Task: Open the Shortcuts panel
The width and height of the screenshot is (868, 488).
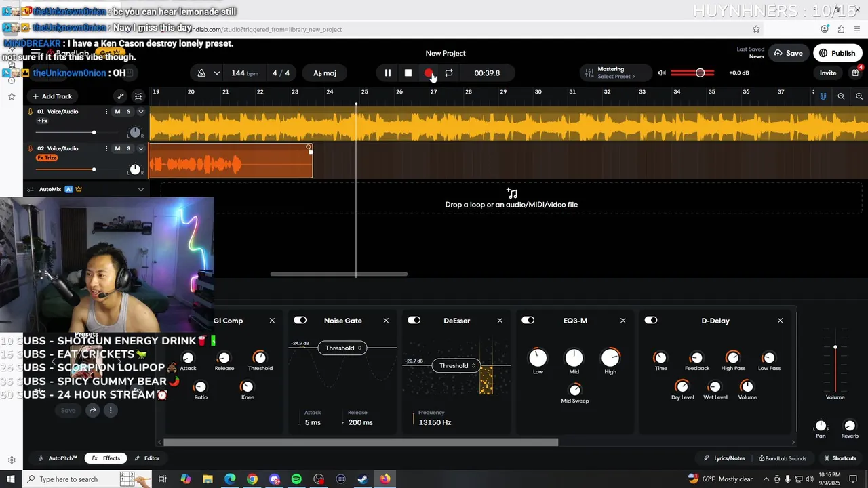Action: 840,458
